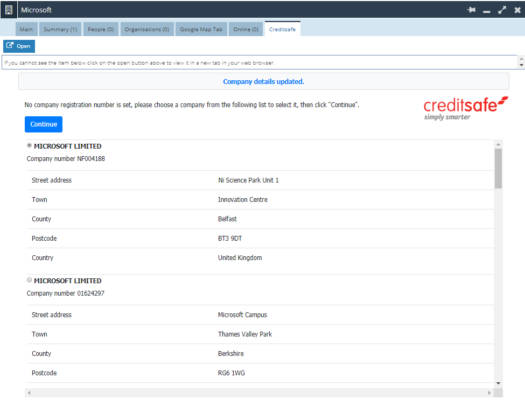Expand the Microsoft panel to full size
Screen dimensions: 525x420
click(x=502, y=10)
